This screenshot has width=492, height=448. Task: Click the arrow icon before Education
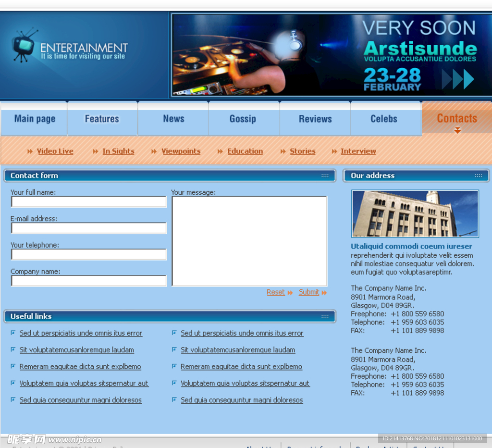pos(220,151)
